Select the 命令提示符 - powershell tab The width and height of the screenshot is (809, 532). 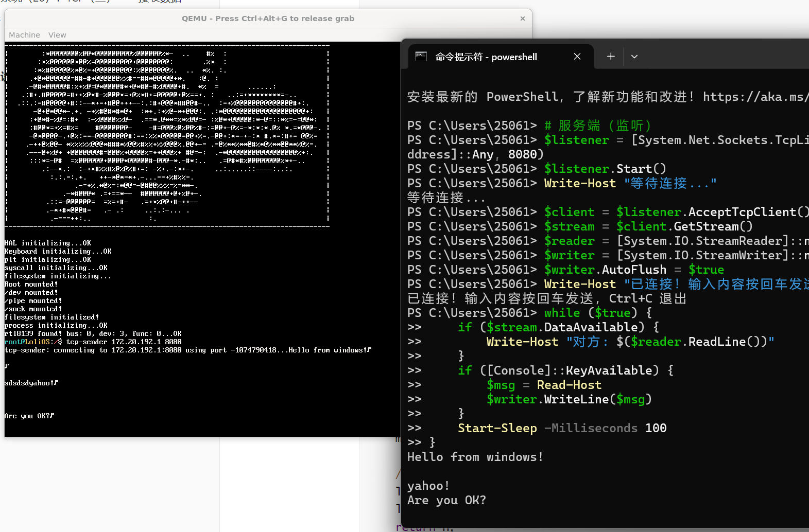486,57
